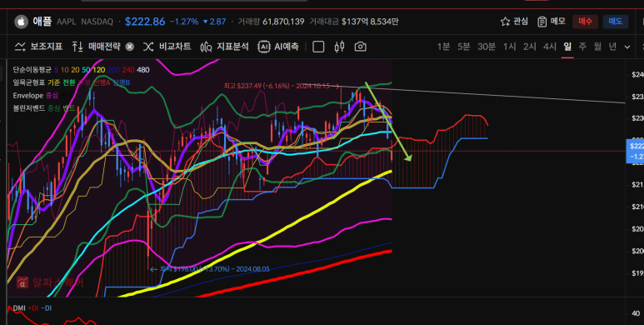Open the 매매전략 trading strategy menu

(x=96, y=47)
